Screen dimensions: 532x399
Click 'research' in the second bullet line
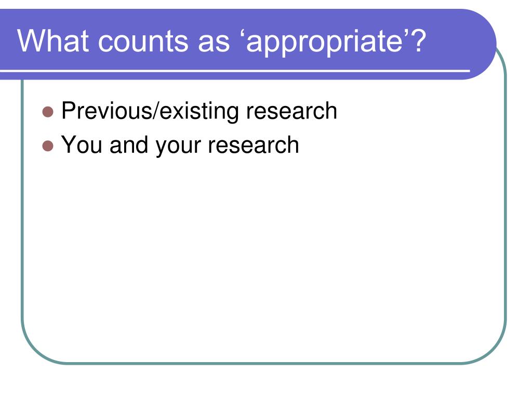tap(254, 144)
